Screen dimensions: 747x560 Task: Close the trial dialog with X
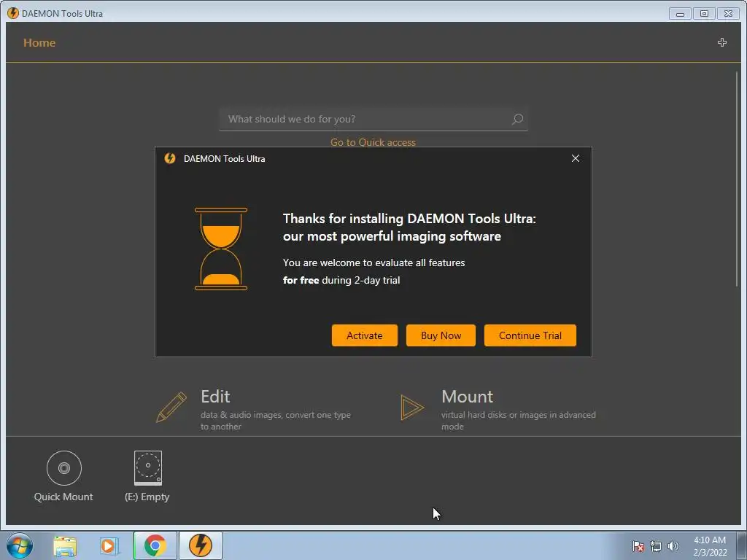click(x=576, y=158)
